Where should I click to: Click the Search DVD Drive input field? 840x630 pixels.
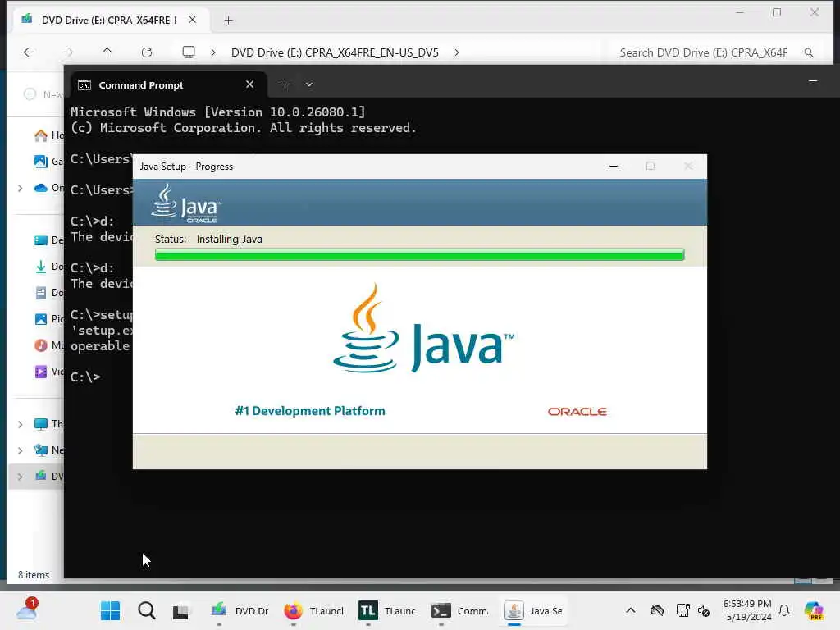pos(703,52)
